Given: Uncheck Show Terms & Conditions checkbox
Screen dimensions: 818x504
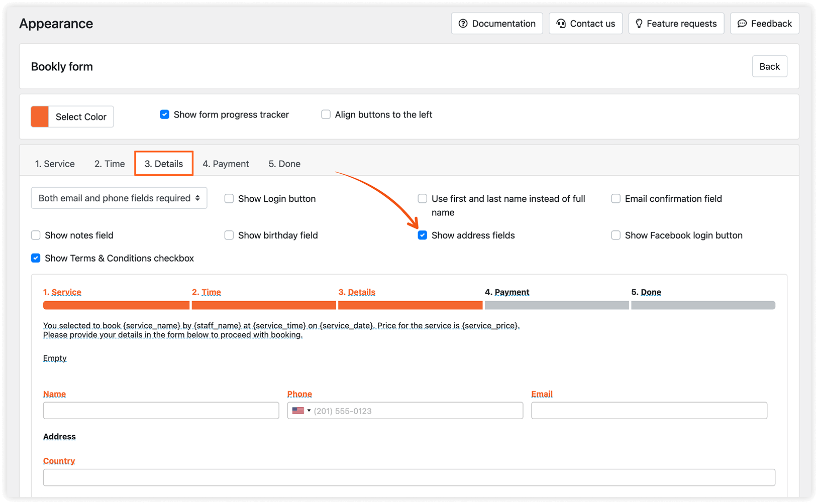Looking at the screenshot, I should click(36, 258).
